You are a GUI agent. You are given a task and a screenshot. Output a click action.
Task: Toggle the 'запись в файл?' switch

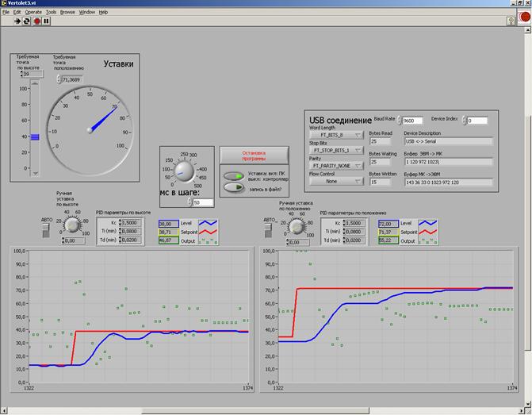[233, 188]
